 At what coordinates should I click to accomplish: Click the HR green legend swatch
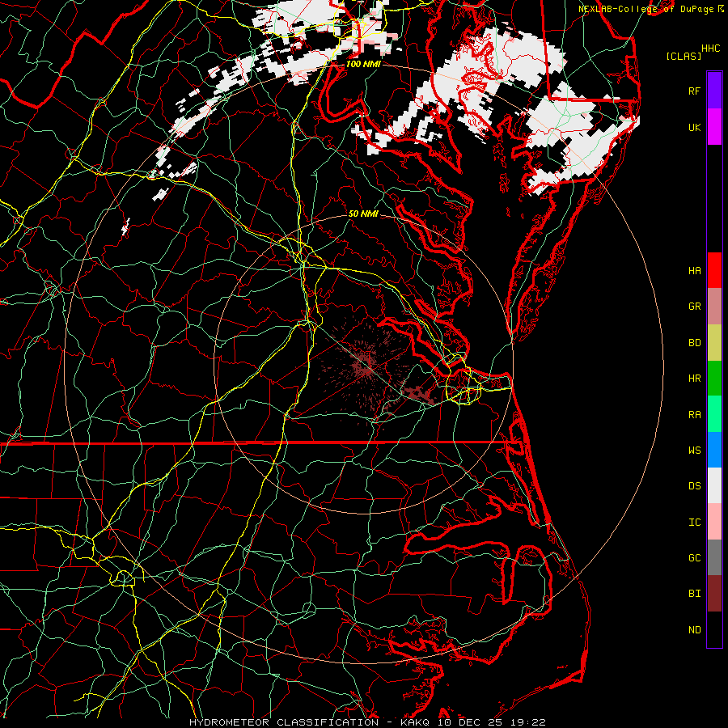click(714, 379)
